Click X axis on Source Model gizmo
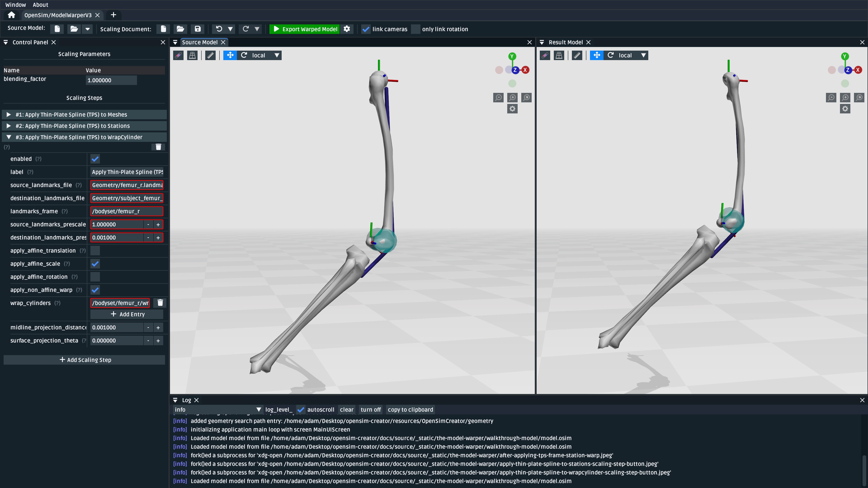 525,70
